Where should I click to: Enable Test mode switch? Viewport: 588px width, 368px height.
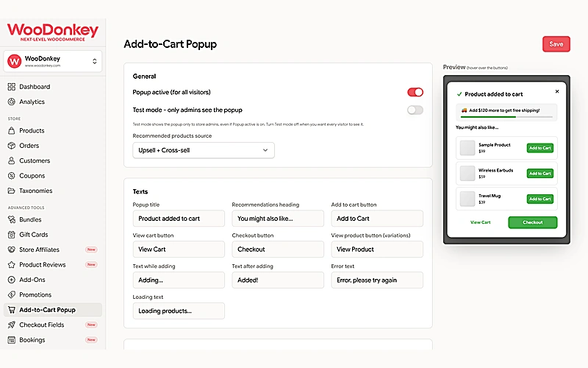pos(415,110)
